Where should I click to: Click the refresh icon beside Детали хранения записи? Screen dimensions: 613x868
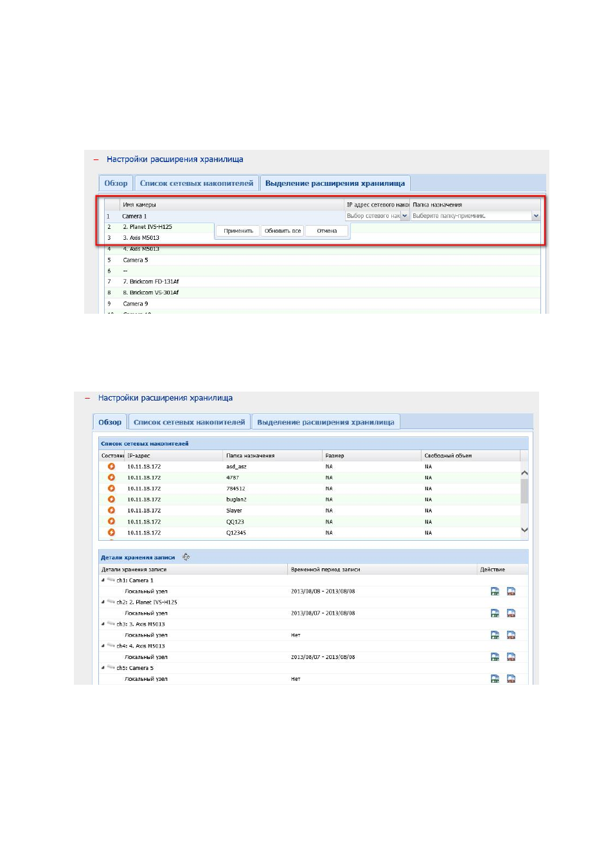click(186, 557)
